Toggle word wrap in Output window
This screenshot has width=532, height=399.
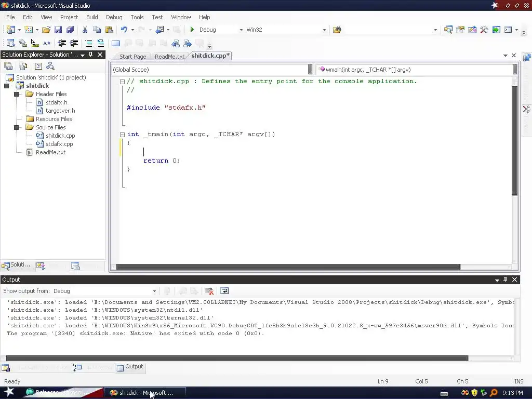(224, 291)
